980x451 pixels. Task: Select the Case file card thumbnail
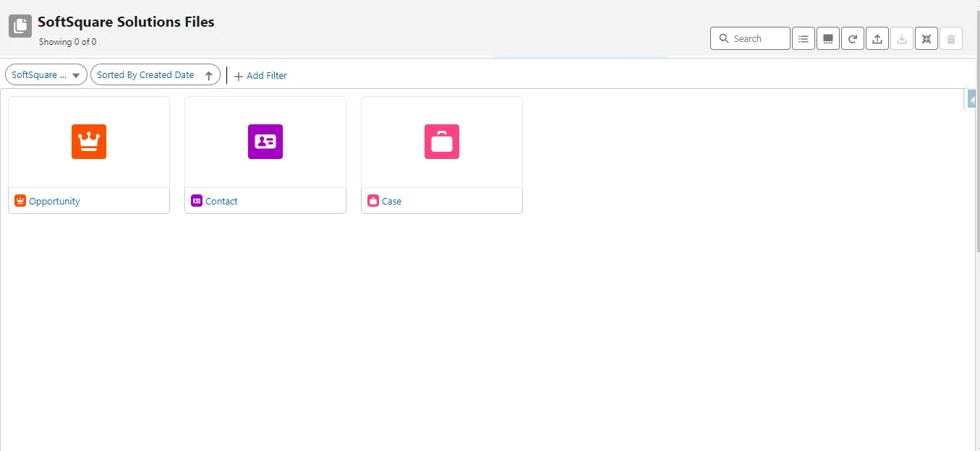coord(441,142)
